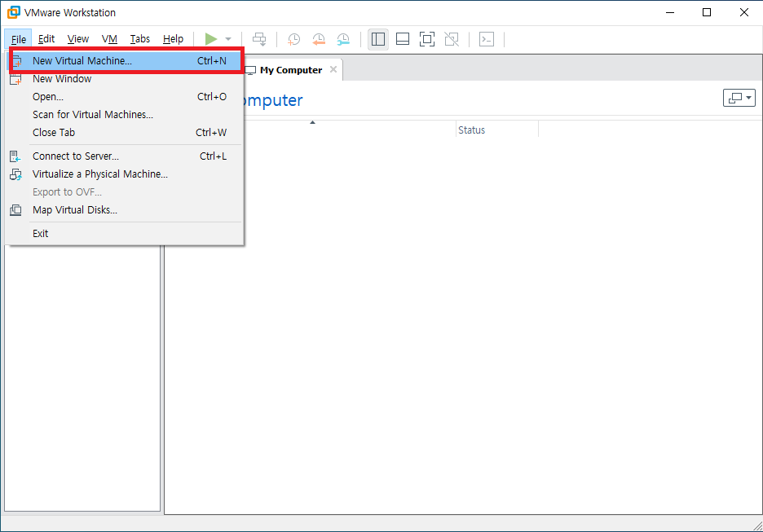Click the sort arrow above the list
The width and height of the screenshot is (763, 532).
(x=313, y=122)
